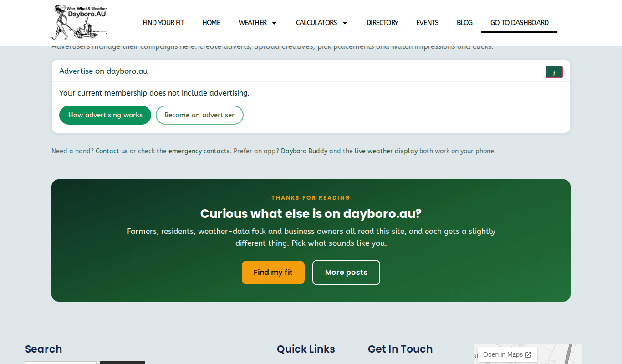
Task: Select Go To Dashboard in the navigation
Action: coord(520,23)
